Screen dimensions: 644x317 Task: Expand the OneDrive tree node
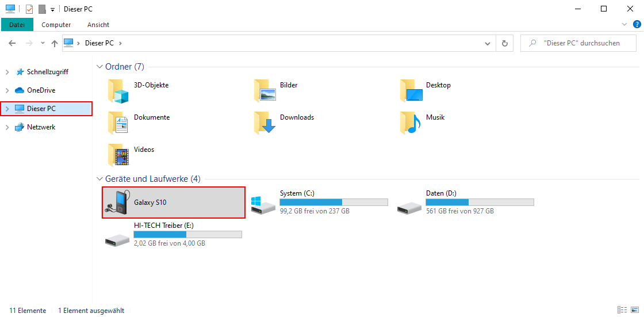[x=7, y=90]
